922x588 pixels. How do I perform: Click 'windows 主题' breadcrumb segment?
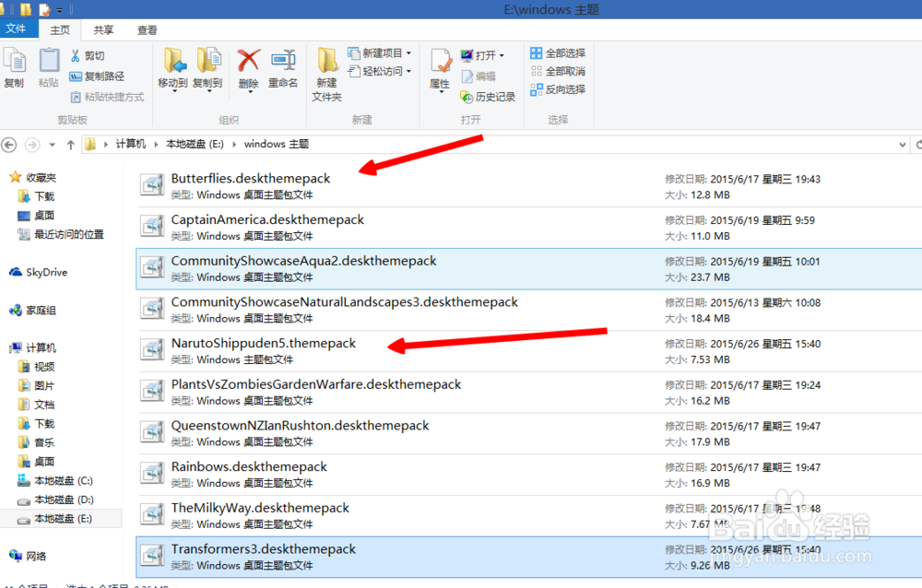point(277,144)
